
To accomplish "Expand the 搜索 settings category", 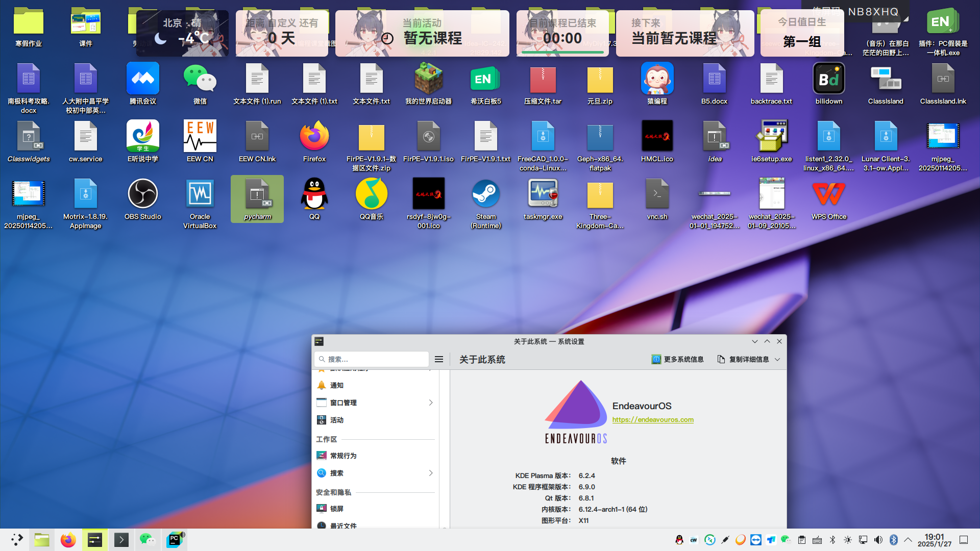I will 431,473.
